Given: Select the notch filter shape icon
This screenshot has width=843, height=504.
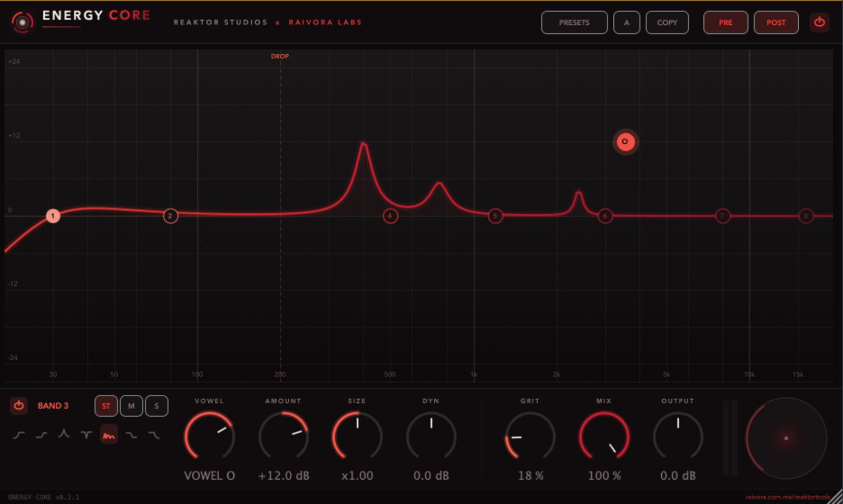Looking at the screenshot, I should coord(86,435).
